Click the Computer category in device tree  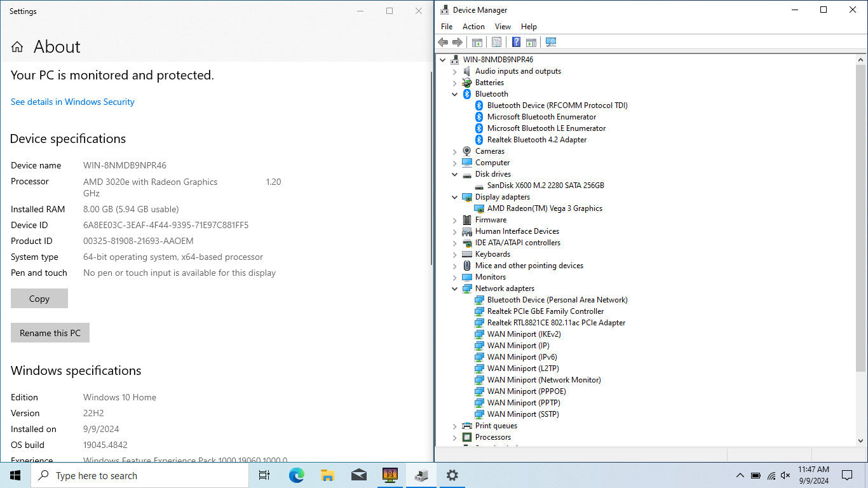coord(492,163)
